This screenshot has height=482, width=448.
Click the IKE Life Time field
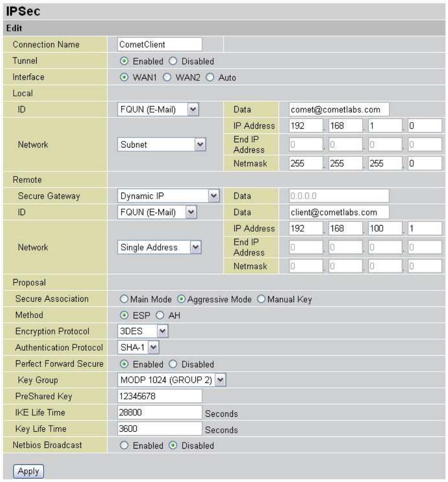pyautogui.click(x=160, y=412)
